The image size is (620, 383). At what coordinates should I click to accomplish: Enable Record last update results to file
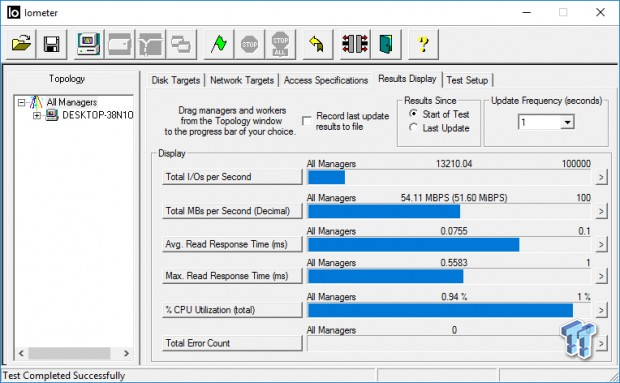[306, 121]
